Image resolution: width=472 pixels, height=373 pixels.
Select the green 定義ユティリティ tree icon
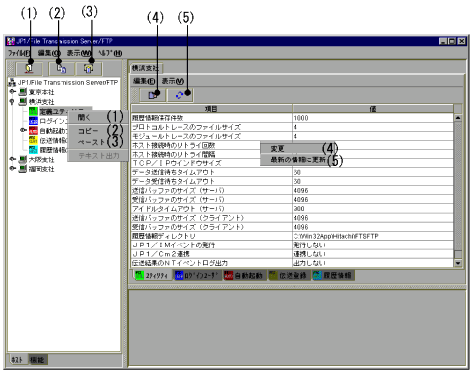tap(33, 111)
